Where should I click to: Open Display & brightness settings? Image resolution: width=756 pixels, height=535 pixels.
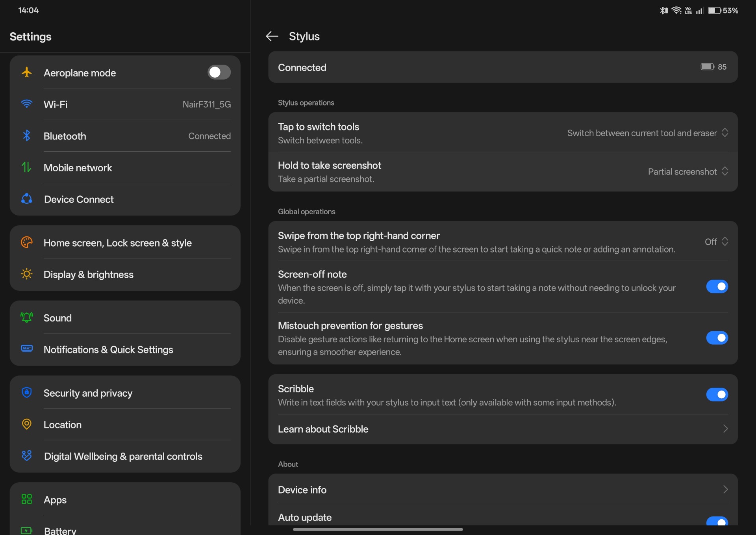click(x=89, y=275)
